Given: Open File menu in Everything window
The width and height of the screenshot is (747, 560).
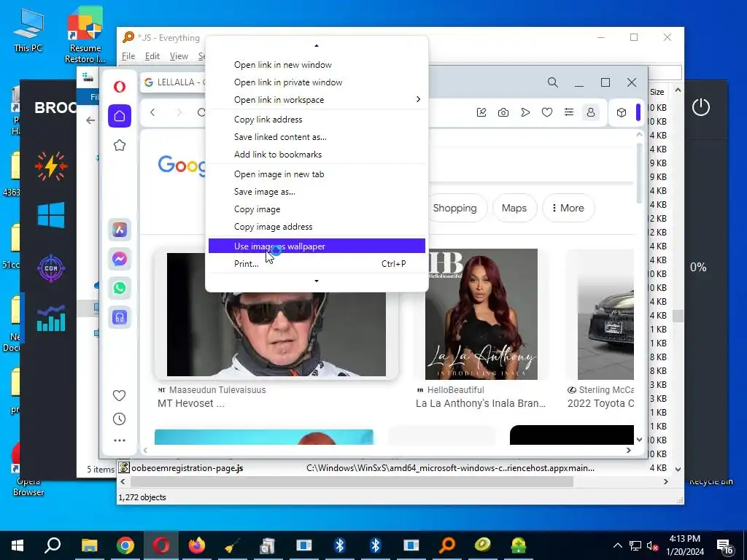Looking at the screenshot, I should pos(128,56).
